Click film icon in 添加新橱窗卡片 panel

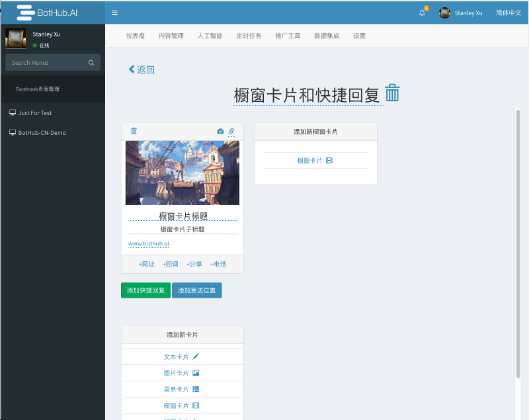tap(329, 161)
